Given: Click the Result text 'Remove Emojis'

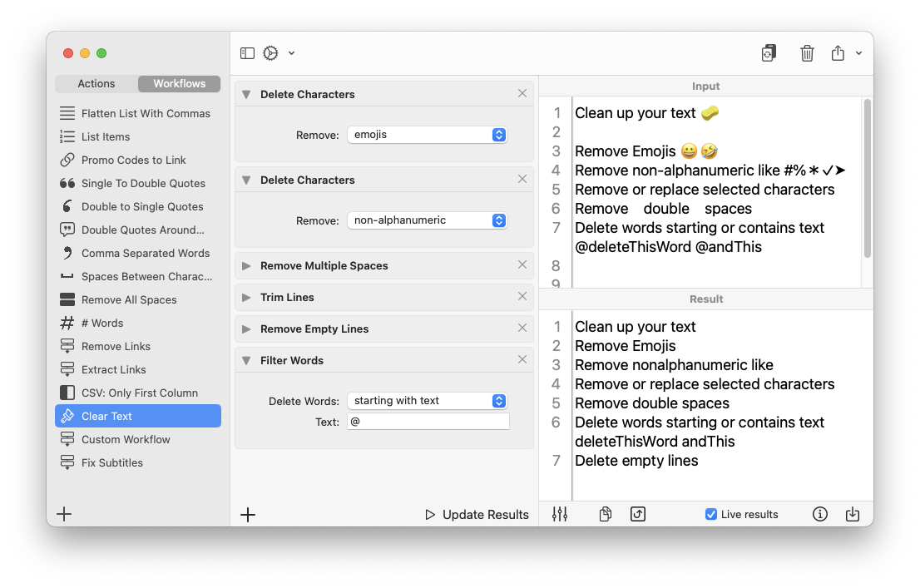Looking at the screenshot, I should tap(626, 346).
